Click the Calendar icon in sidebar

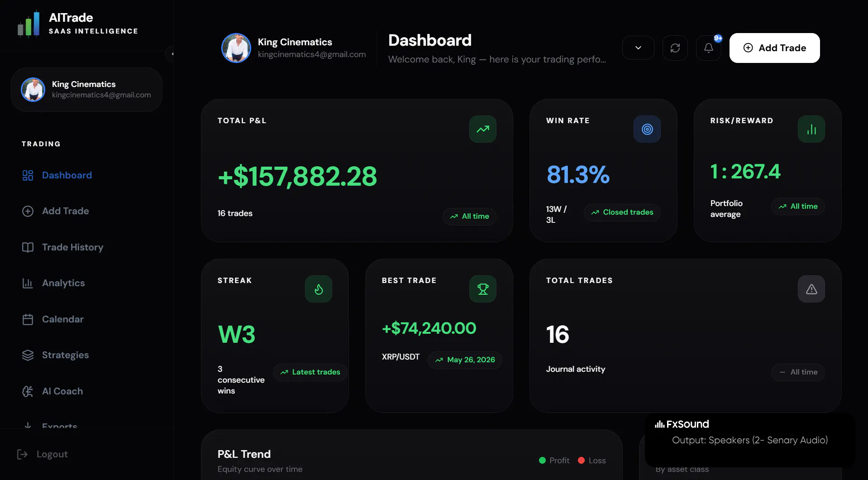point(28,319)
